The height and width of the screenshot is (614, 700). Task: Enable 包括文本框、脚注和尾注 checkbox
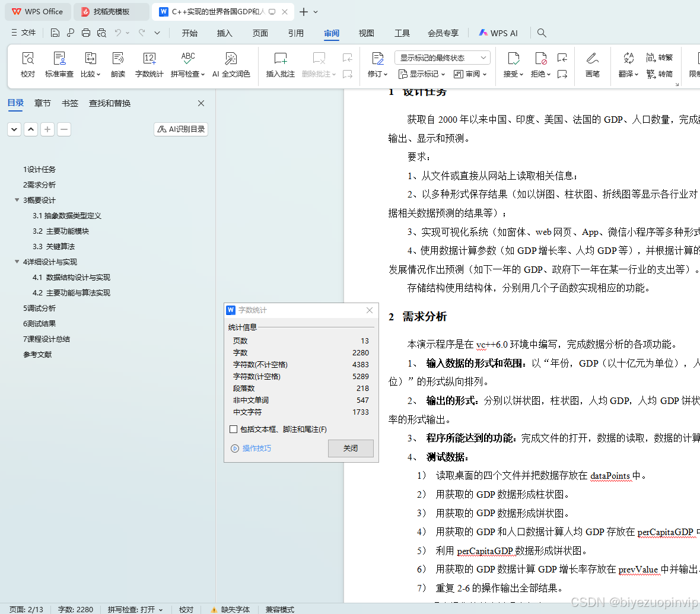click(x=233, y=429)
